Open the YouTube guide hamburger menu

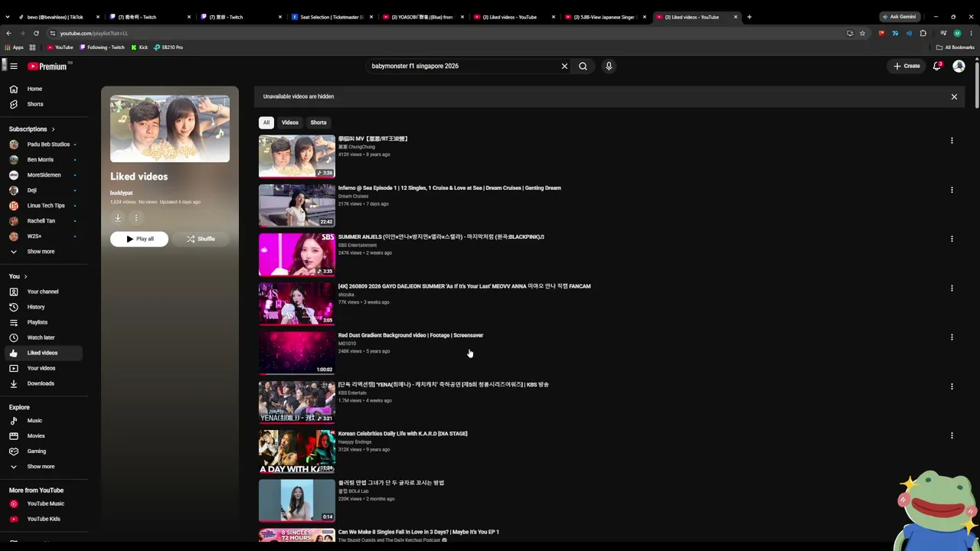[x=13, y=67]
